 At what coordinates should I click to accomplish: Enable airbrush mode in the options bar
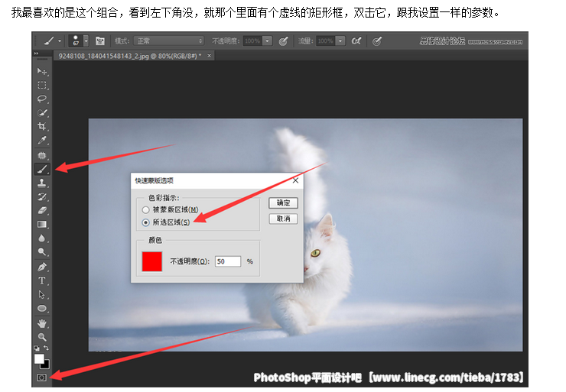click(x=356, y=40)
